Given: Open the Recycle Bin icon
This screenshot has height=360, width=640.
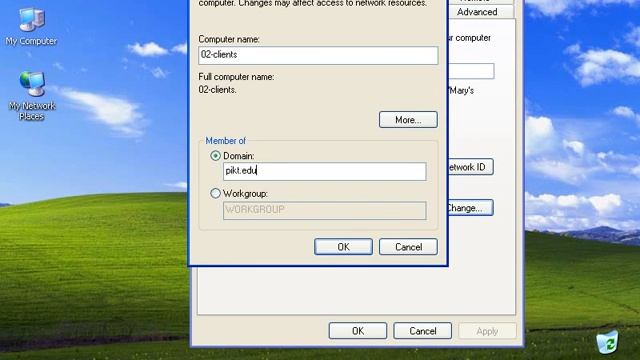Looking at the screenshot, I should tap(607, 342).
